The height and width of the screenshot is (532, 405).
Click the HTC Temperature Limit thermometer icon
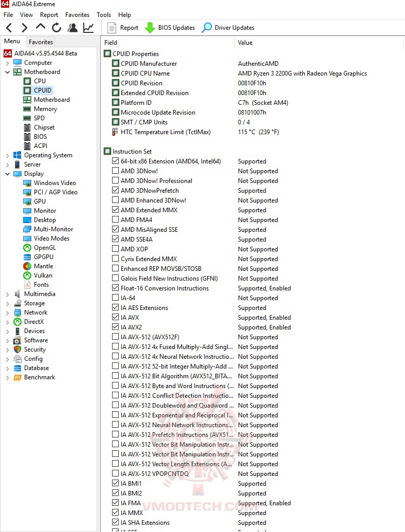(115, 132)
